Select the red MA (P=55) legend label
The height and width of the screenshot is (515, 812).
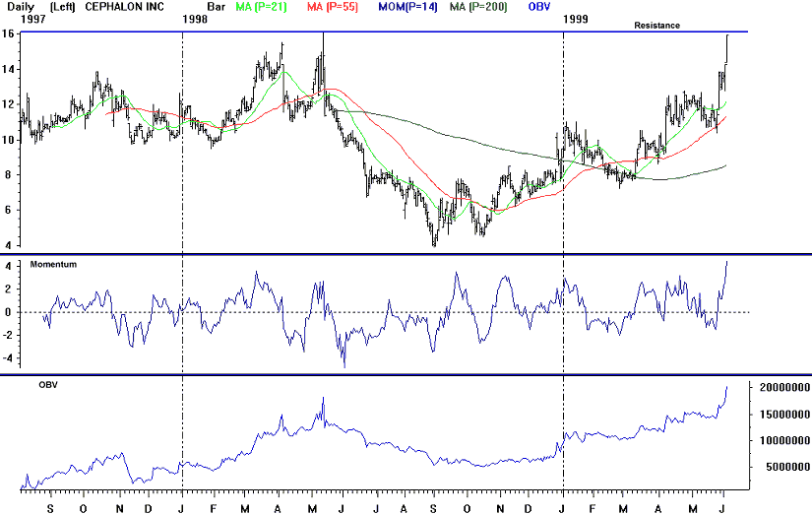point(332,7)
